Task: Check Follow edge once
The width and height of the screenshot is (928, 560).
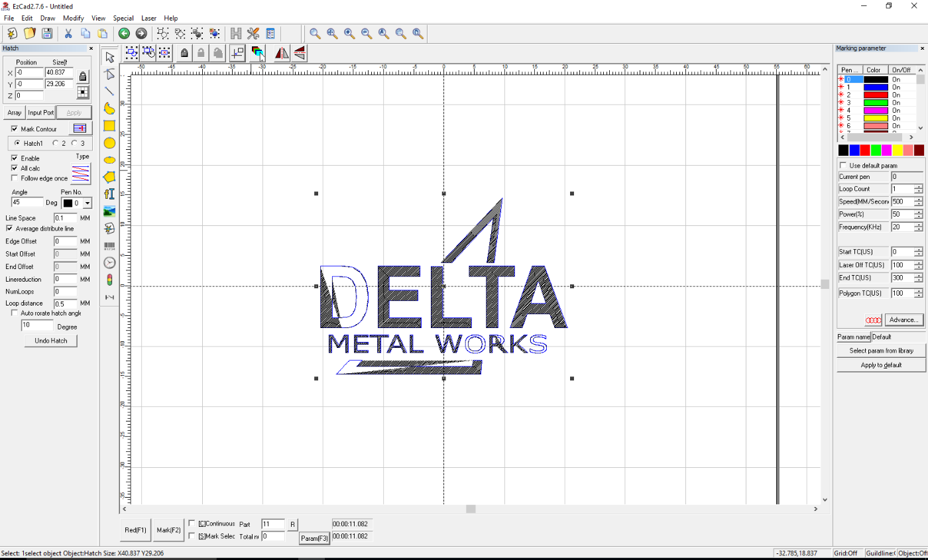Action: point(15,178)
